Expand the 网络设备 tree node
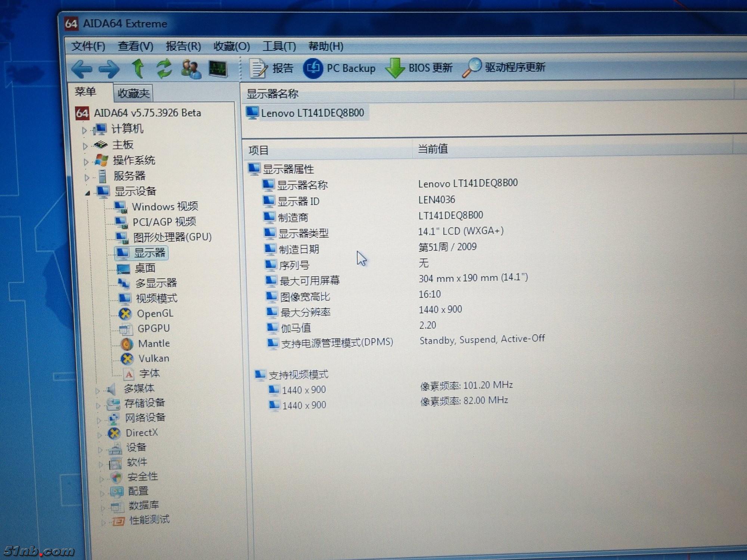 (99, 420)
